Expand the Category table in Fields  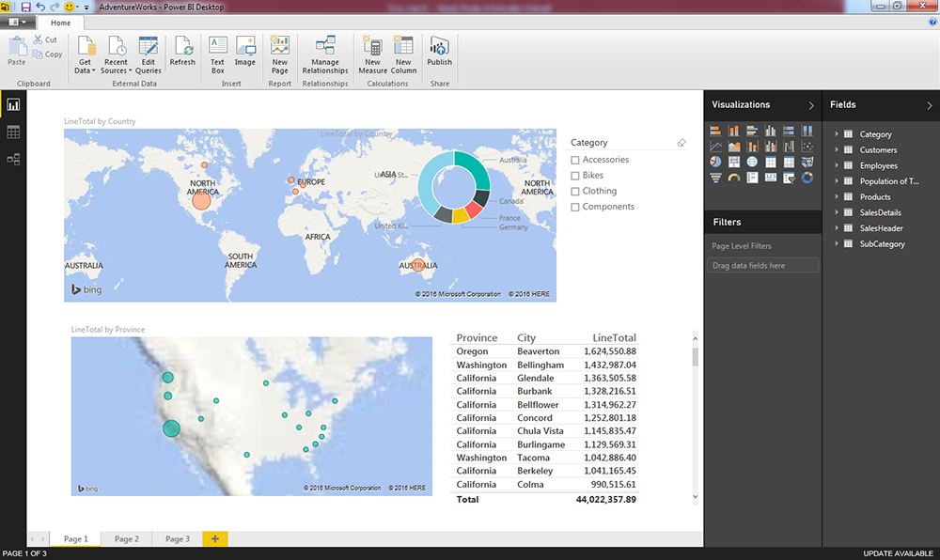837,134
